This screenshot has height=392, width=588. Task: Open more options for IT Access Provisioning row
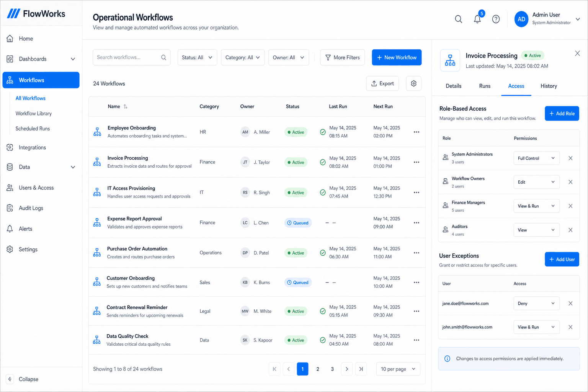416,193
